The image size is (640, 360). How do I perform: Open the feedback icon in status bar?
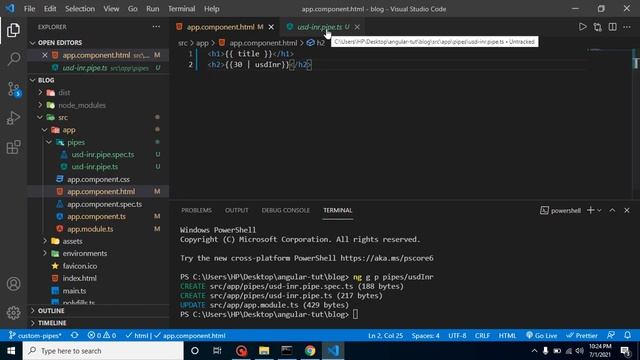coord(611,336)
